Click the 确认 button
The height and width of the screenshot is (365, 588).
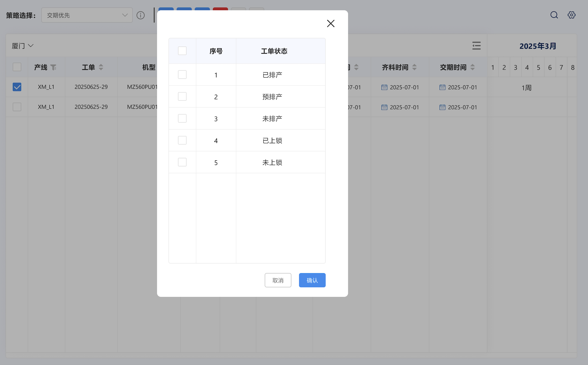click(312, 280)
